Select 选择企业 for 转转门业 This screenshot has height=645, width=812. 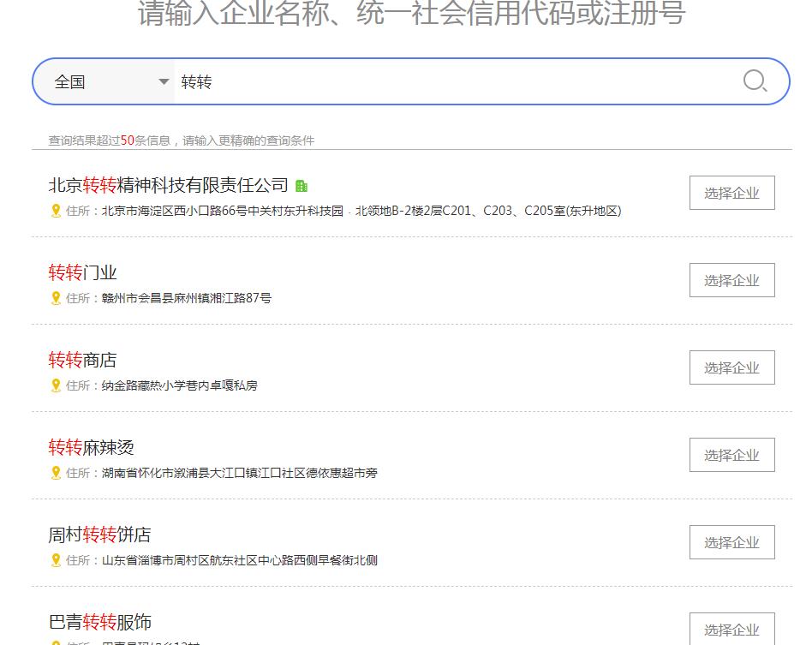click(732, 280)
